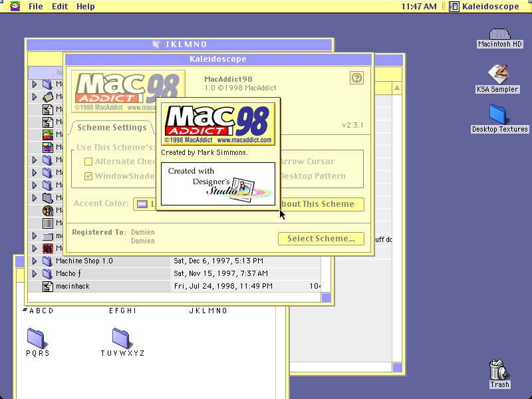The image size is (532, 399).
Task: Expand the Machine Shop 1.0 folder
Action: tap(35, 261)
